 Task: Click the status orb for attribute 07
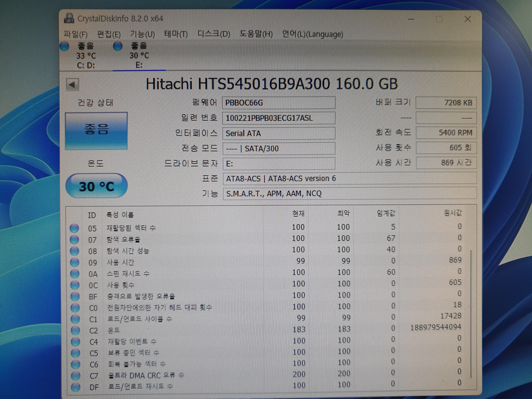coord(74,239)
